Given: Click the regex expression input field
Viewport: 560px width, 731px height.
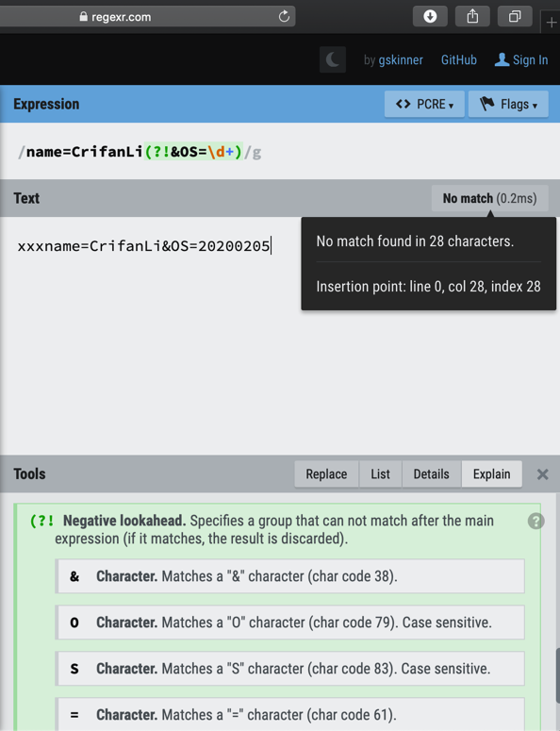Looking at the screenshot, I should tap(280, 152).
